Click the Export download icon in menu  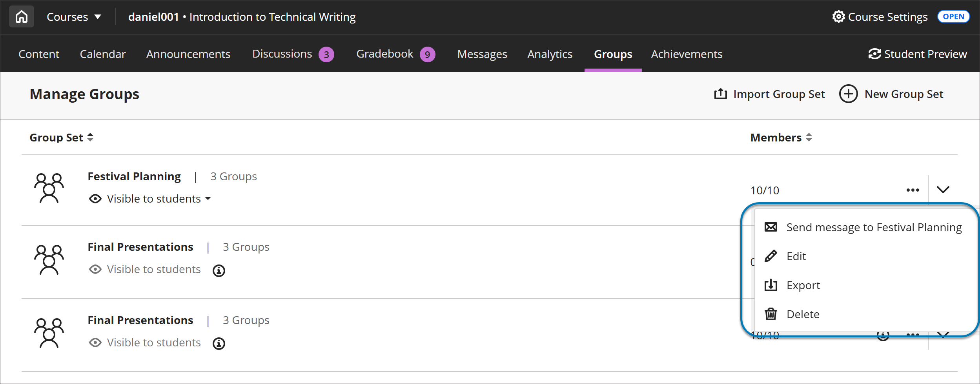coord(771,285)
